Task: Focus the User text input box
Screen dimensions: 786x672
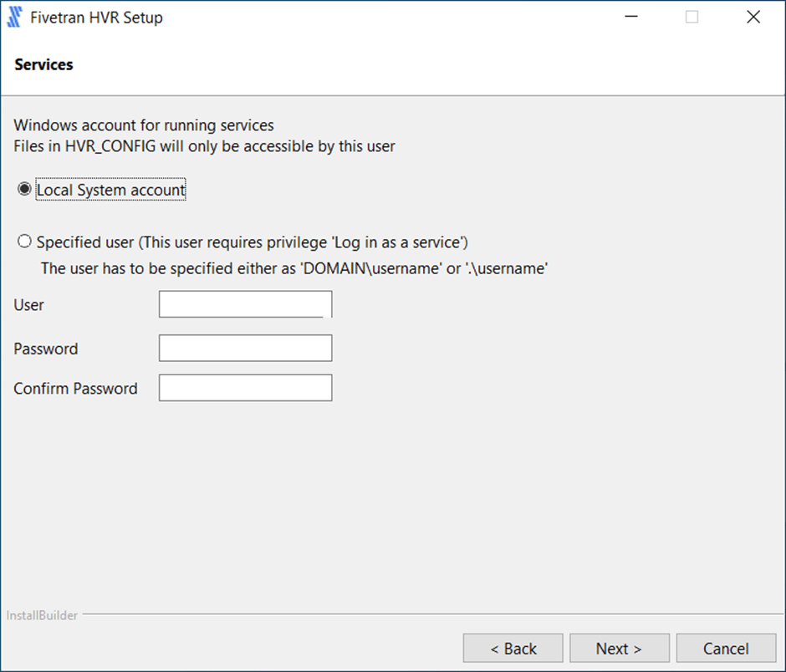Action: (x=245, y=304)
